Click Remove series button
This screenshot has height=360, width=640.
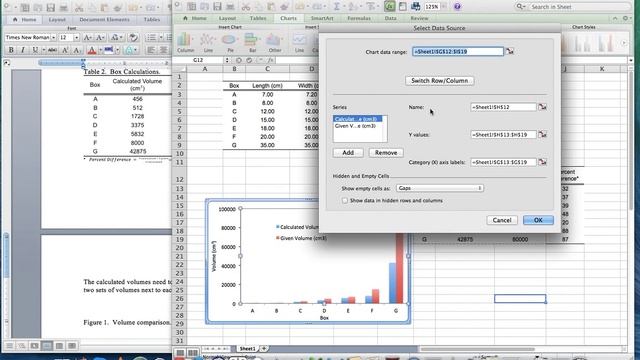click(386, 153)
